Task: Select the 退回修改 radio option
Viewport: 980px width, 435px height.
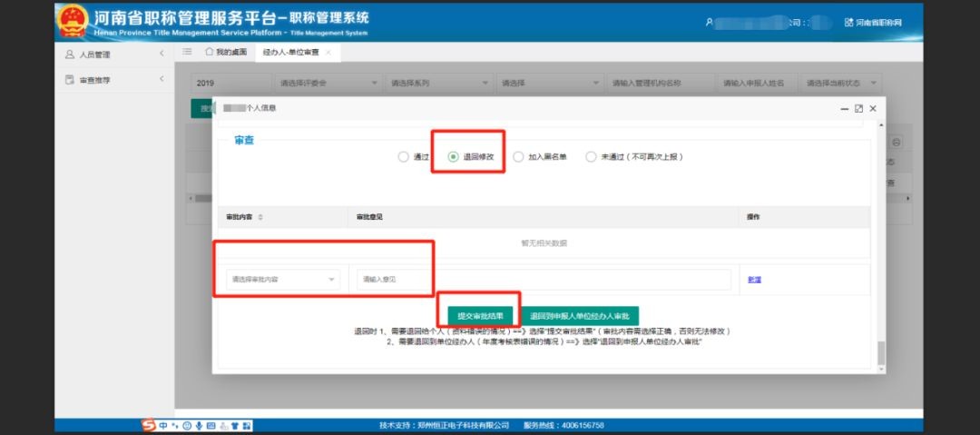Action: coord(471,157)
